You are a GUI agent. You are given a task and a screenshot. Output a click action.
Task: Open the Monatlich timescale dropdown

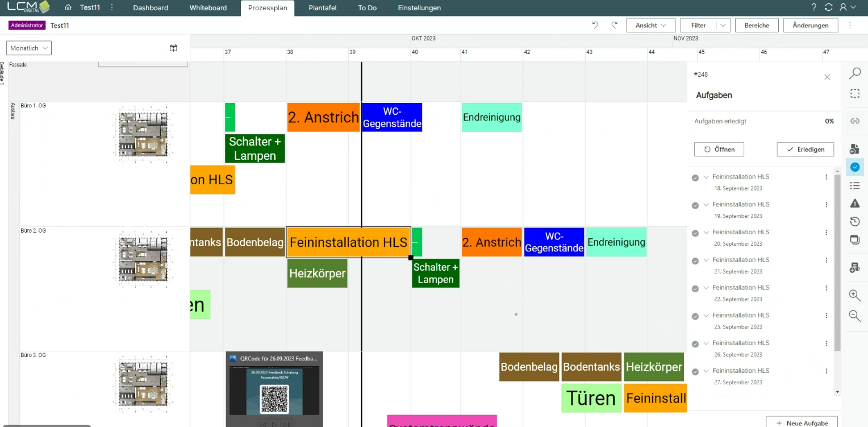coord(29,48)
